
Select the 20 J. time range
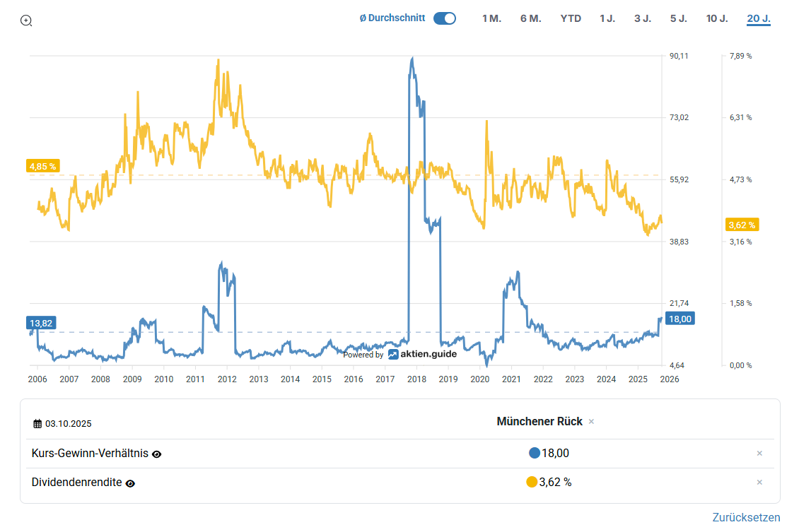[x=758, y=18]
